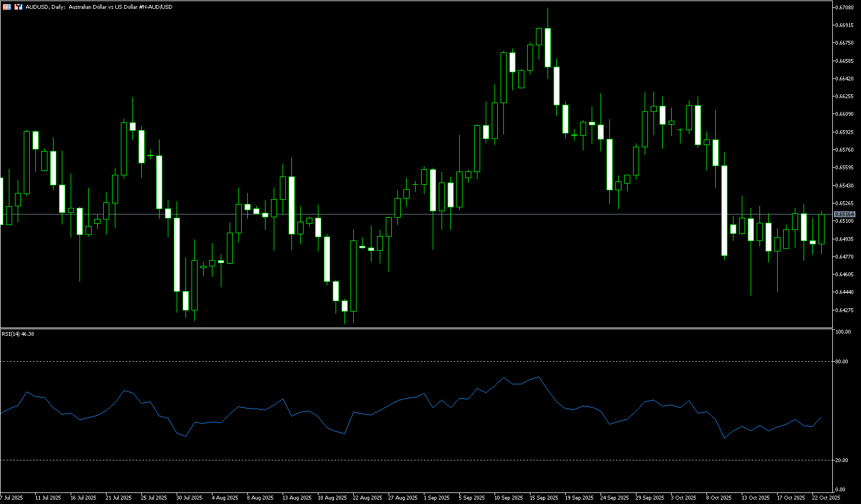Click the divider between price chart and RSI pane
The width and height of the screenshot is (861, 504).
[414, 328]
